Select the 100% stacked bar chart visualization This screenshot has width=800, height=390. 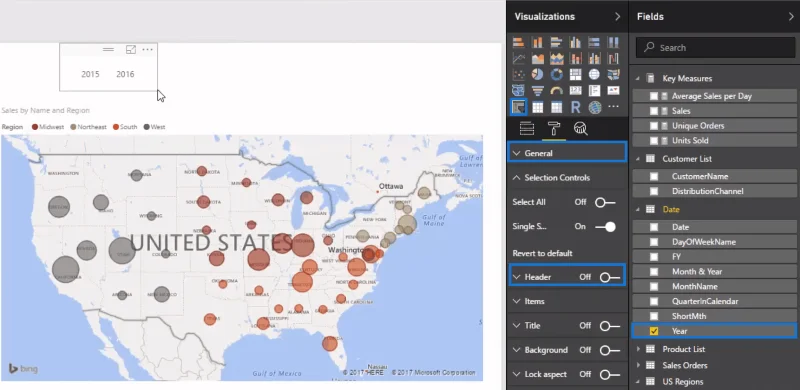(x=594, y=42)
